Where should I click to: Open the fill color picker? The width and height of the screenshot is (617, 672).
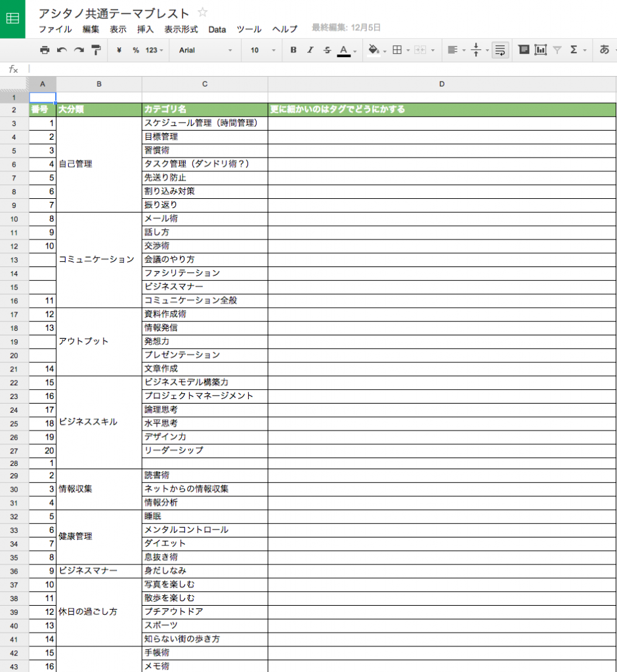(375, 50)
